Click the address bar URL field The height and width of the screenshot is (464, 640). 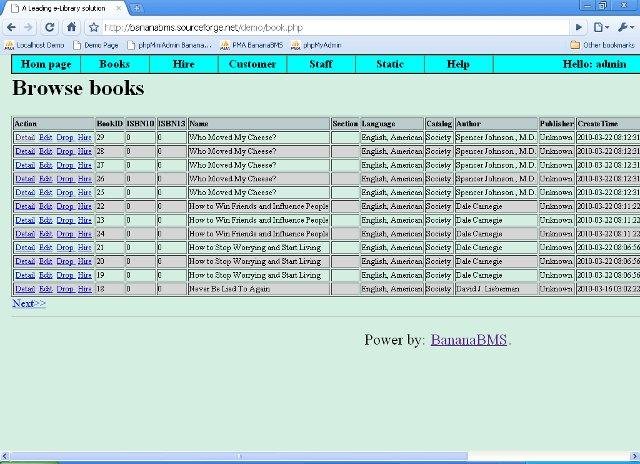pos(335,28)
